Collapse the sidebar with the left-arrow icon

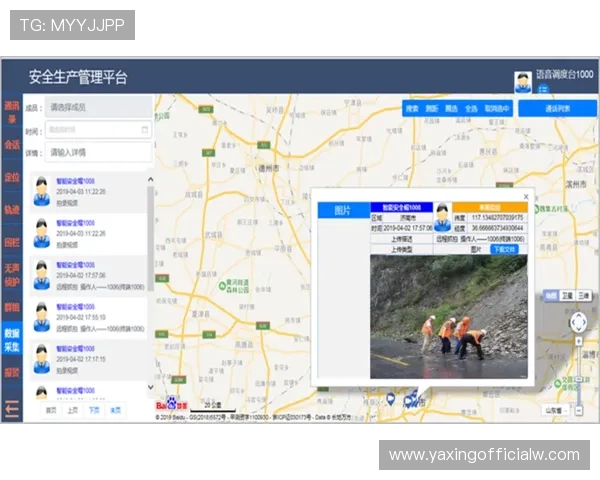12,409
